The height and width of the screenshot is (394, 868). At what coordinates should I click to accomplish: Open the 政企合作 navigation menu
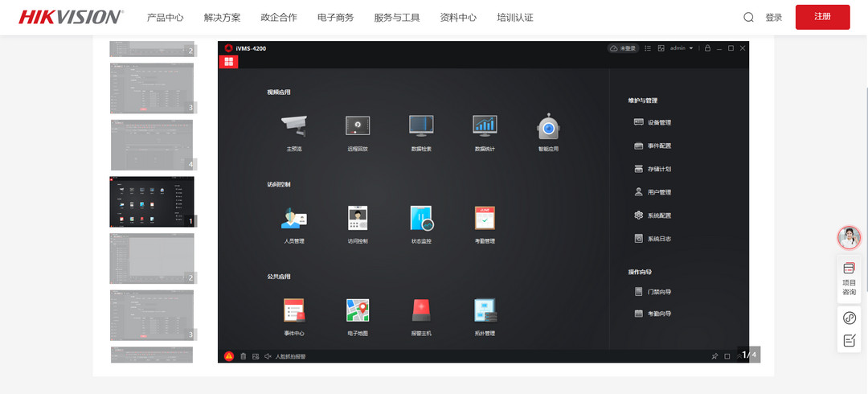[279, 17]
